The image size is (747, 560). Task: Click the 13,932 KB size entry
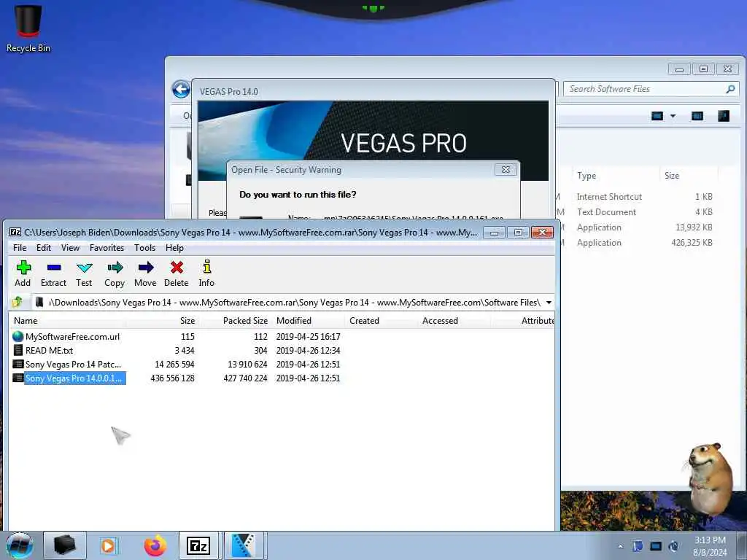(x=694, y=227)
